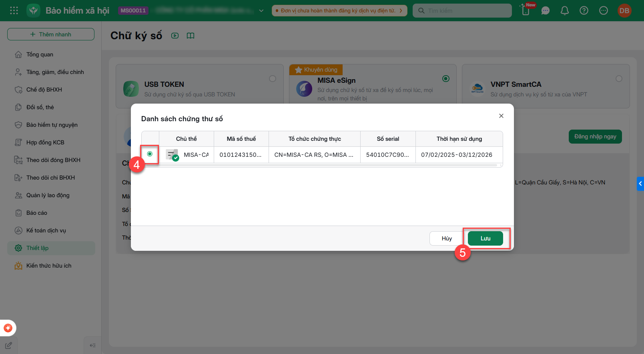This screenshot has width=644, height=354.
Task: Click the Báo cáo sidebar icon
Action: [x=18, y=213]
